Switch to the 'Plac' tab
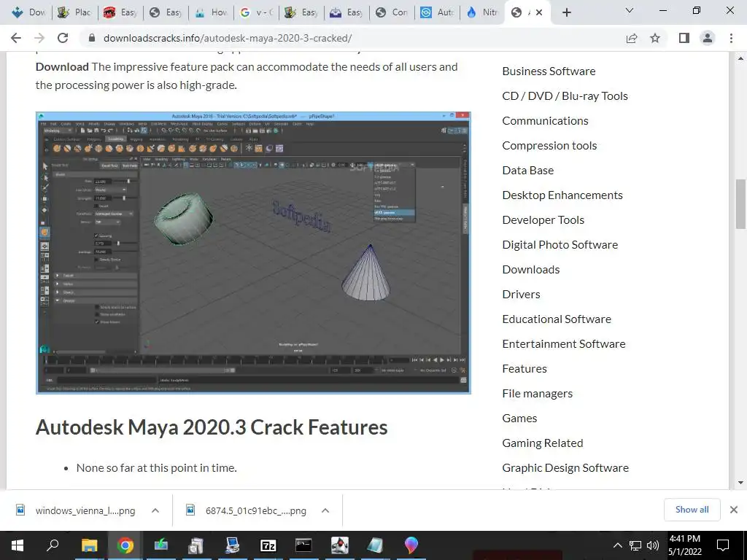747x560 pixels. pyautogui.click(x=74, y=12)
